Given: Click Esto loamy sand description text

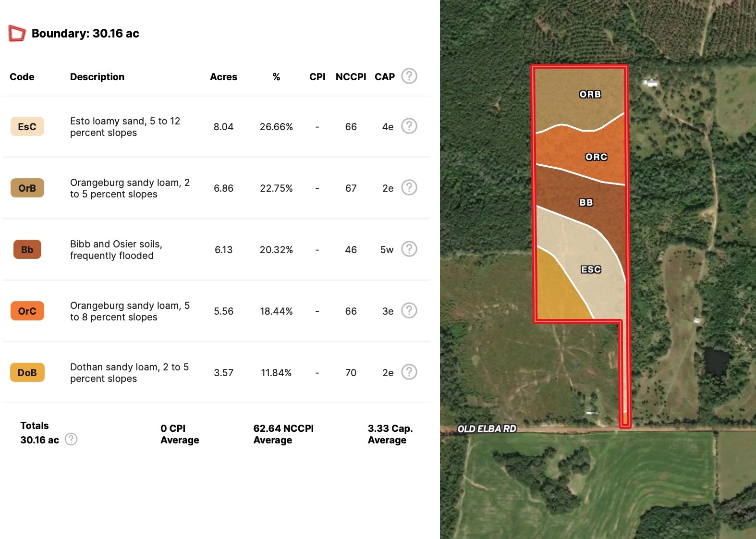Looking at the screenshot, I should click(125, 127).
